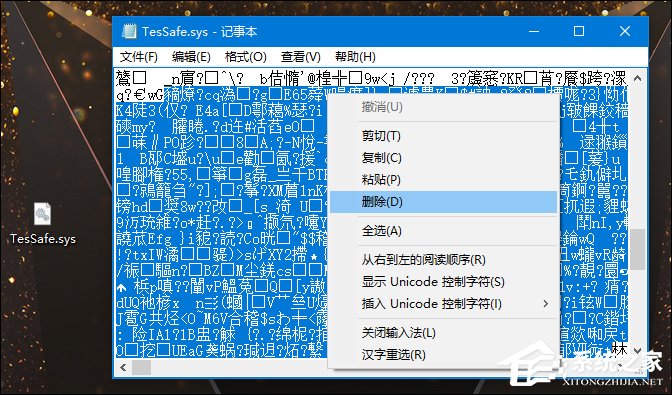Click the TesSafe.sys - 记事本 window title
Screen dimensions: 672x395
point(200,32)
